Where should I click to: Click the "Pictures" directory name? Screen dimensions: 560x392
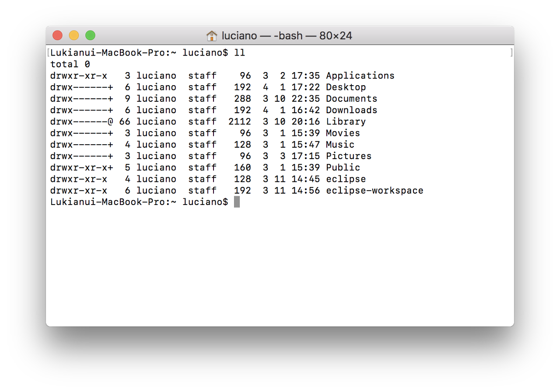click(349, 156)
